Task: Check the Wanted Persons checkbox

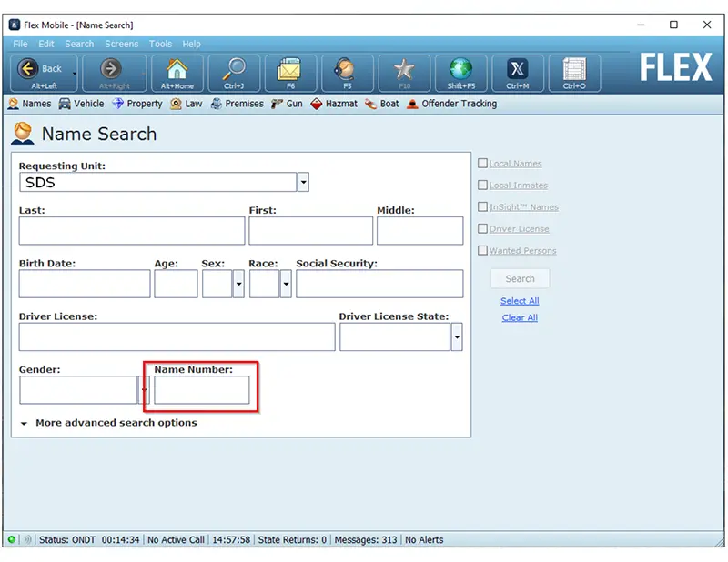Action: tap(483, 251)
